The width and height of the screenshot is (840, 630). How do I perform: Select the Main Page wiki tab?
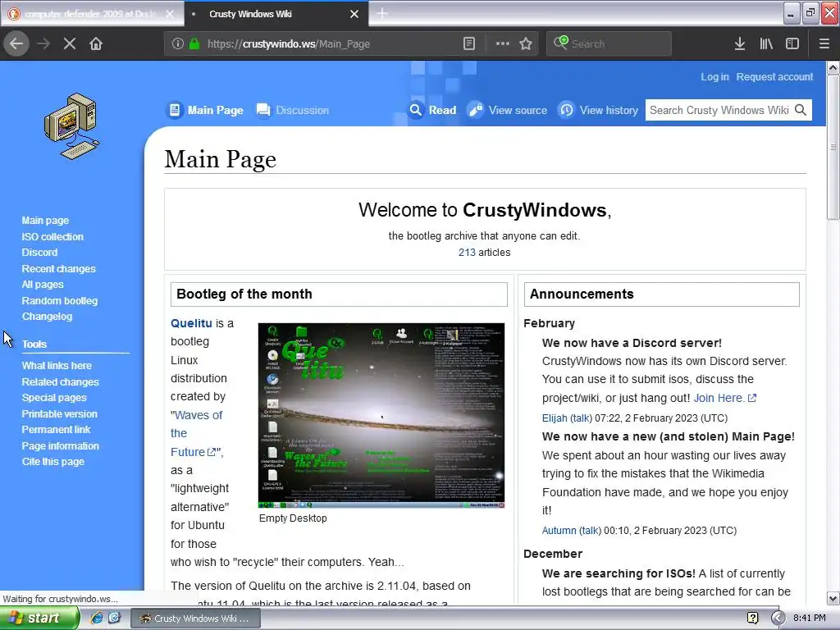pyautogui.click(x=206, y=110)
